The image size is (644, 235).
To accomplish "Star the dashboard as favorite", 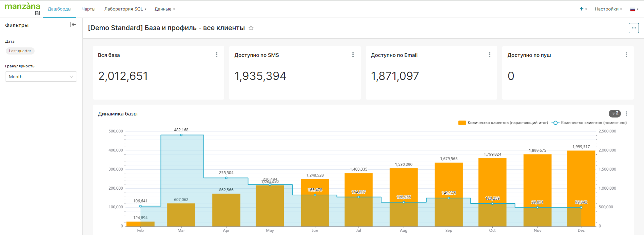I will (x=251, y=28).
